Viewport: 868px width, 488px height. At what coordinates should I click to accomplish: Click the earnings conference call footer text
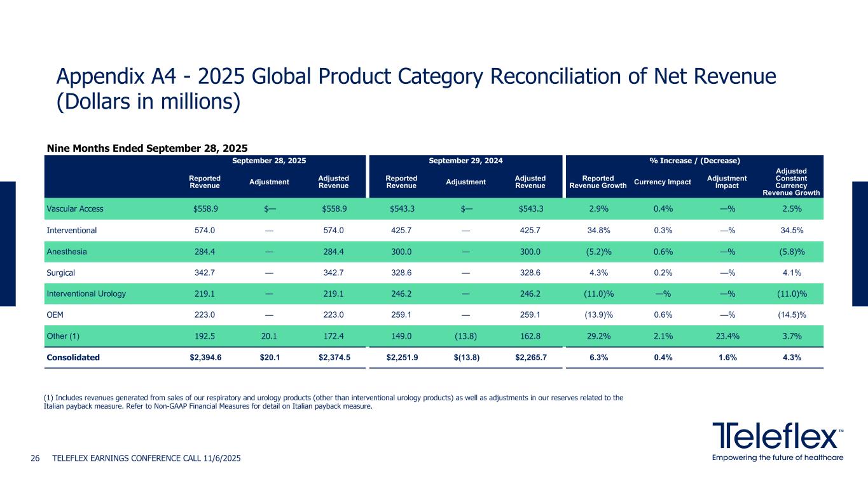[x=146, y=458]
